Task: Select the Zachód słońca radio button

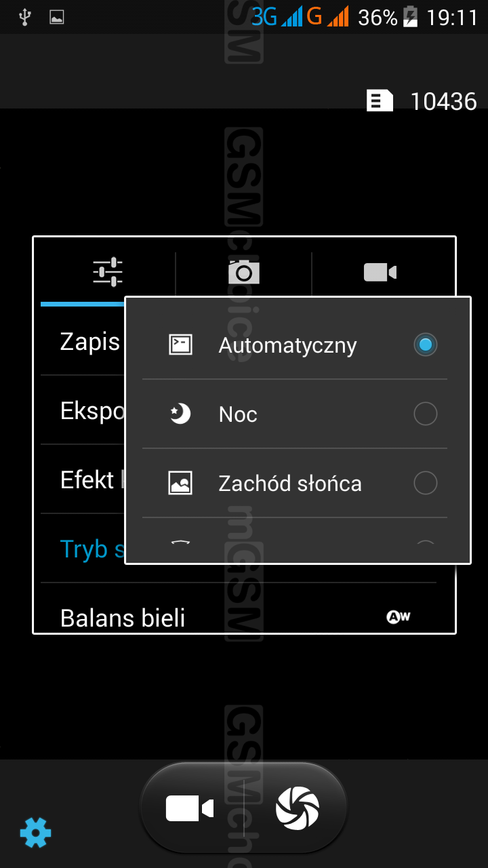Action: click(425, 484)
